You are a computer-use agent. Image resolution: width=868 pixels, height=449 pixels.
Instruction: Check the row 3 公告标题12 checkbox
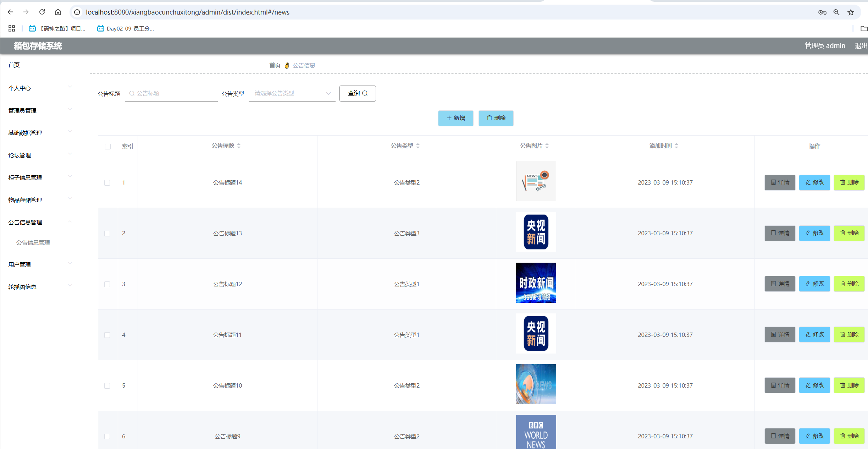[107, 284]
